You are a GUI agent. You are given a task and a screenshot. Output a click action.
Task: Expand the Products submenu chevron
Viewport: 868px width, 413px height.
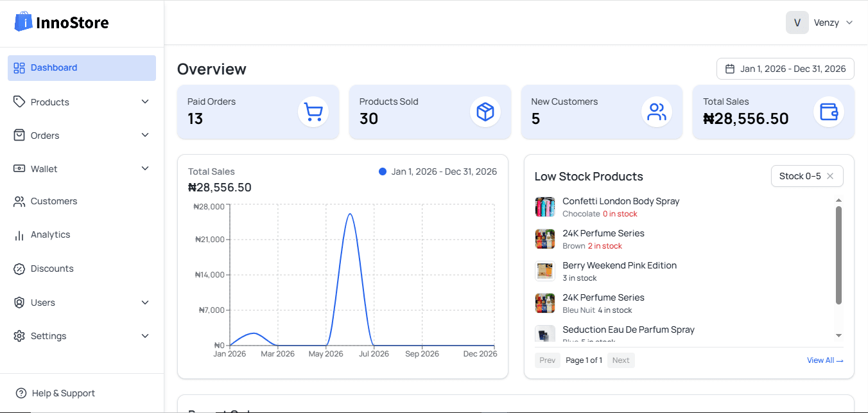pyautogui.click(x=145, y=102)
